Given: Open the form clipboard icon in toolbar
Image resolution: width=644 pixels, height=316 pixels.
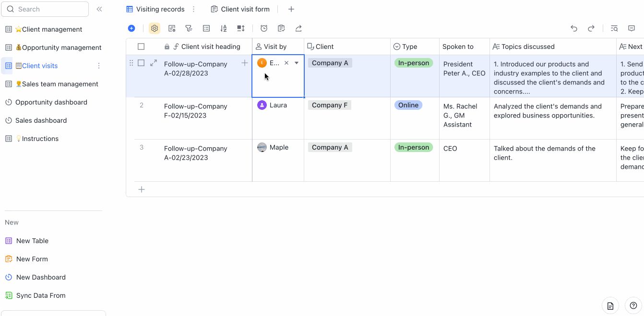Looking at the screenshot, I should (x=281, y=28).
